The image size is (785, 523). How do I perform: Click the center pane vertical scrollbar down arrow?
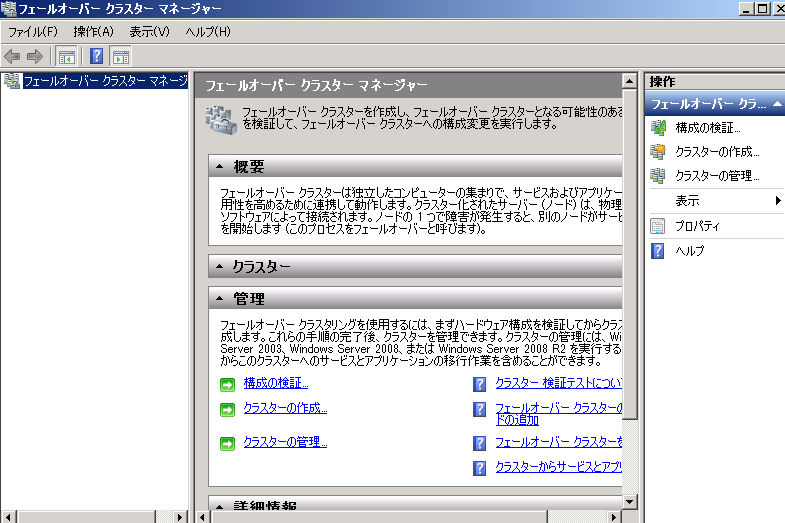coord(629,501)
